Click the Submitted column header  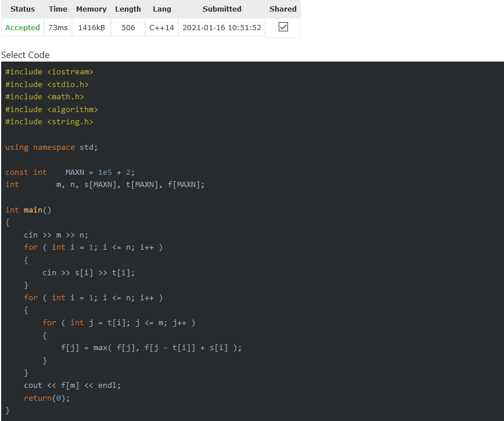tap(222, 9)
